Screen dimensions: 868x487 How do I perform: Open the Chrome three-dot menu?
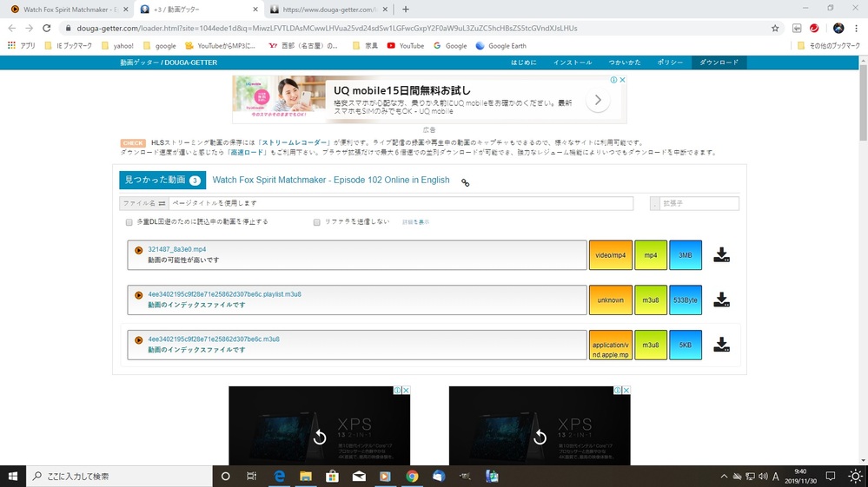pos(856,28)
